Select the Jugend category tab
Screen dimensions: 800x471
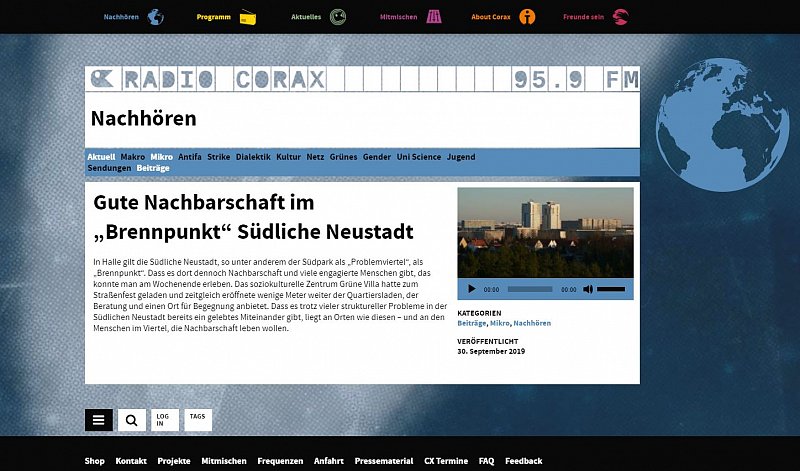point(461,157)
